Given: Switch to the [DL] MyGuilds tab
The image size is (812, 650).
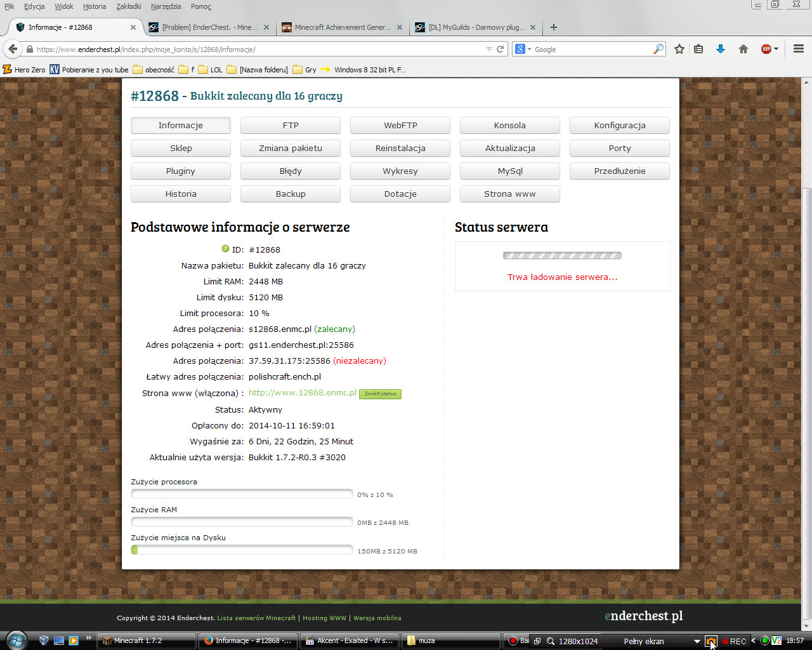Looking at the screenshot, I should click(475, 27).
